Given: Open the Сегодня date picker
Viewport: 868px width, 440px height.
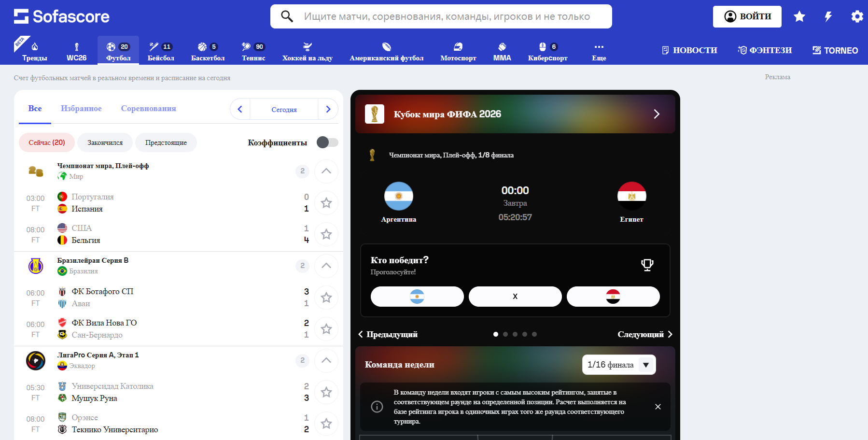Looking at the screenshot, I should pyautogui.click(x=284, y=110).
